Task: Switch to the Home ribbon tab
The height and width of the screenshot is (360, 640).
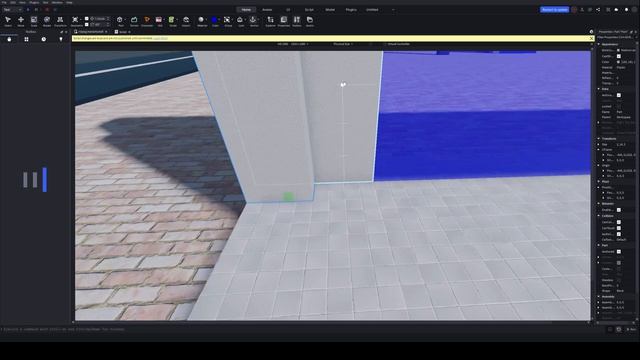Action: click(x=246, y=9)
